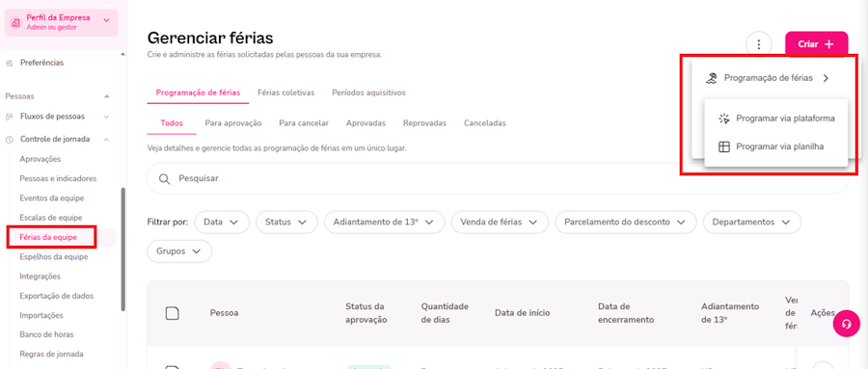Open Pessoas e indicadores in sidebar
The image size is (868, 369).
(x=58, y=178)
